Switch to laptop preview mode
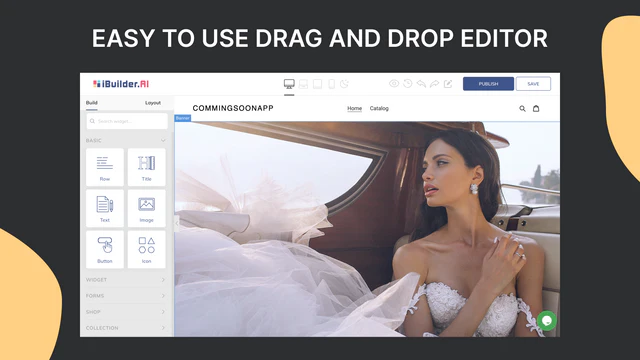Viewport: 640px width, 360px height. (303, 84)
